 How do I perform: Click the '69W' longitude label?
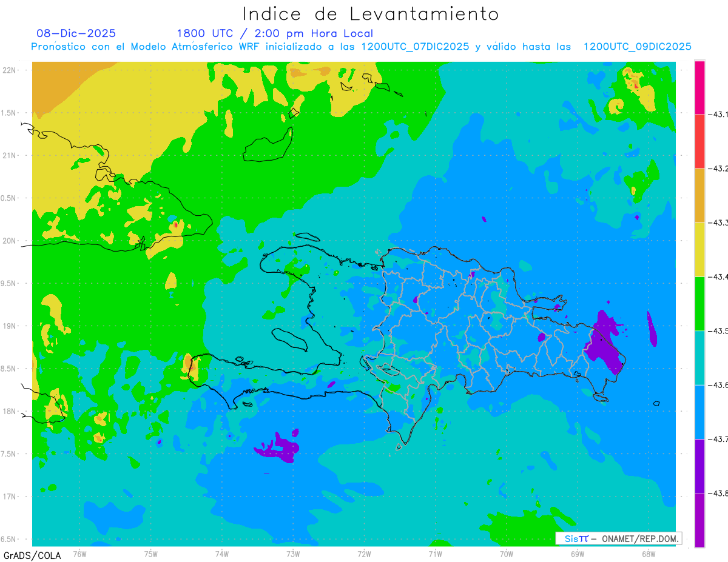tap(577, 554)
